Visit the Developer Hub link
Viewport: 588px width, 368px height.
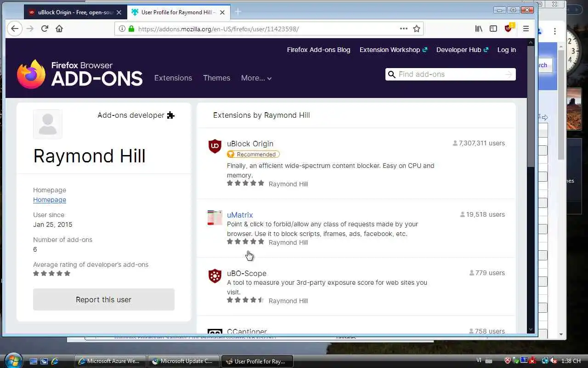point(462,50)
